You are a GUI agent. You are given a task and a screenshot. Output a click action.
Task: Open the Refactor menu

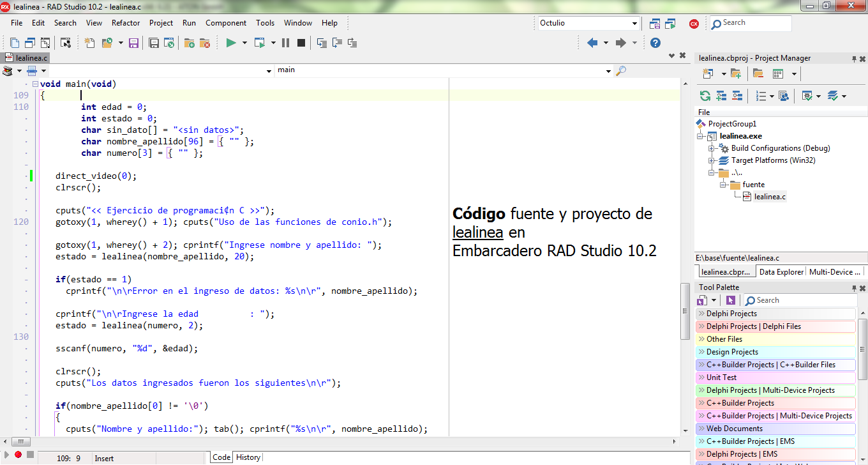pyautogui.click(x=126, y=23)
